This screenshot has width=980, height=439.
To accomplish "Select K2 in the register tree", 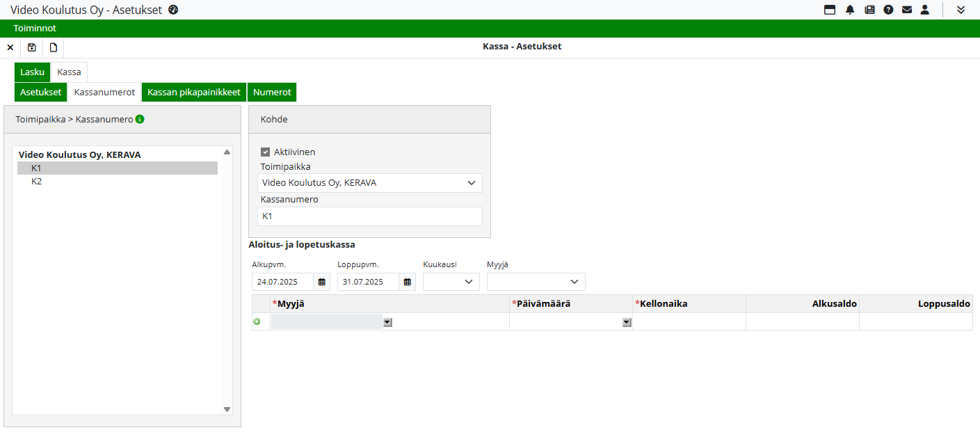I will (x=37, y=181).
